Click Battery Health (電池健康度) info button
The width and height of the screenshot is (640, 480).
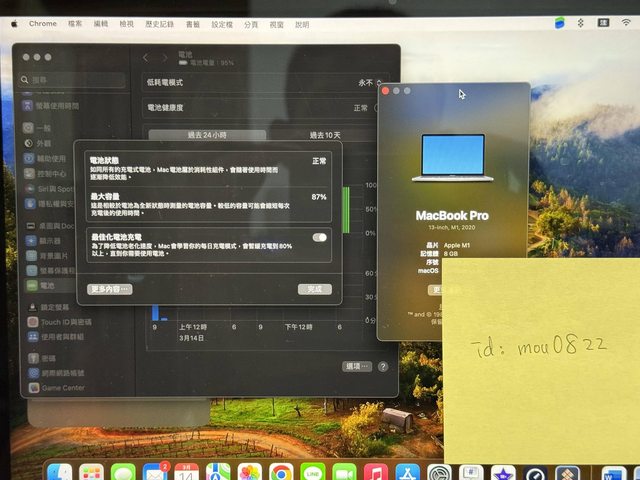(377, 108)
